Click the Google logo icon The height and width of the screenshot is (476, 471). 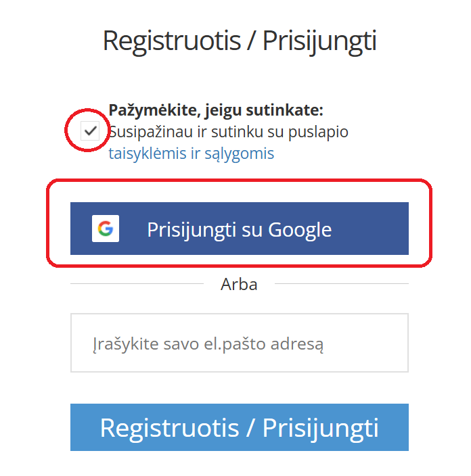tap(106, 229)
